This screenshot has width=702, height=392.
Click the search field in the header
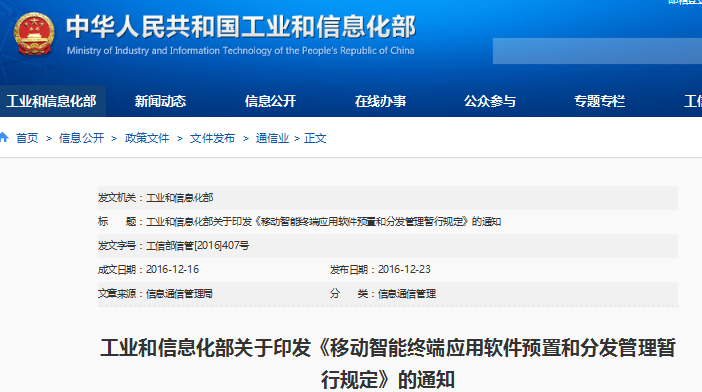point(597,51)
